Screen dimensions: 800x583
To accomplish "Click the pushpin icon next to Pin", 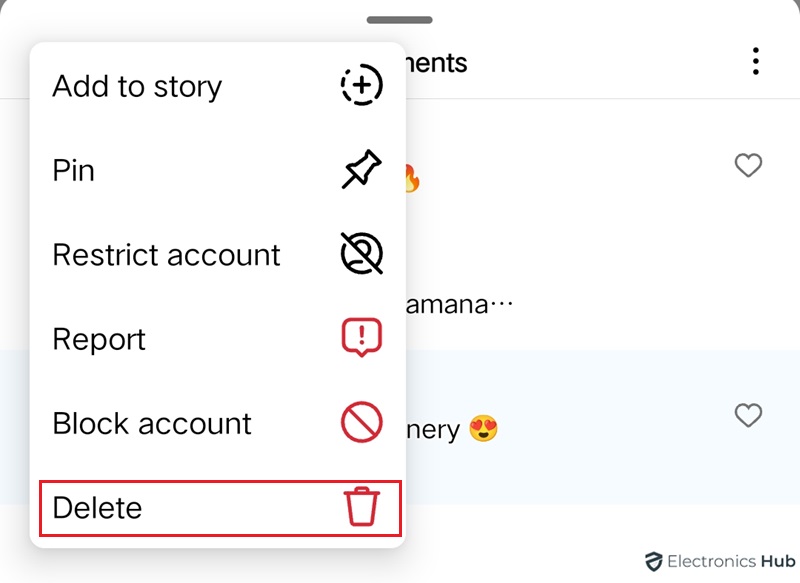I will pos(362,169).
